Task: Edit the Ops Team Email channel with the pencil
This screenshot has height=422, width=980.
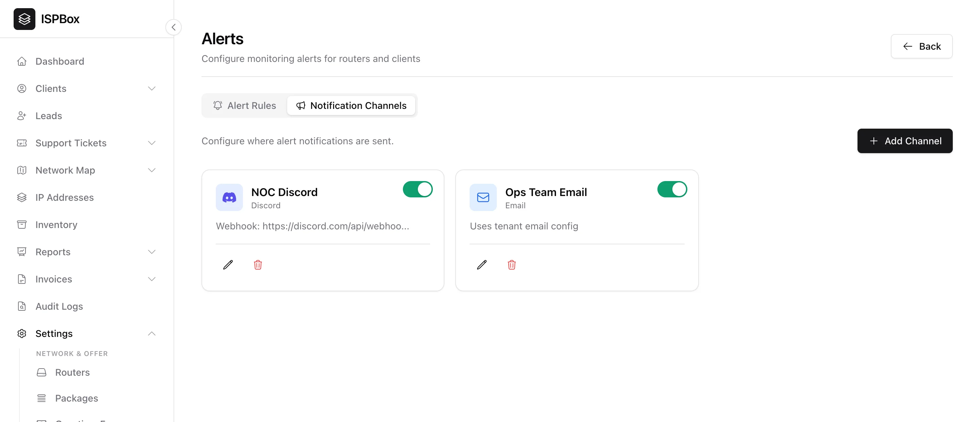Action: [481, 264]
